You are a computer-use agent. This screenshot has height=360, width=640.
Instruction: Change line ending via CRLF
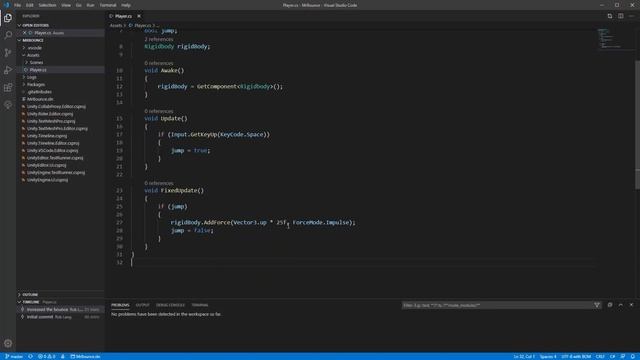[x=600, y=356]
